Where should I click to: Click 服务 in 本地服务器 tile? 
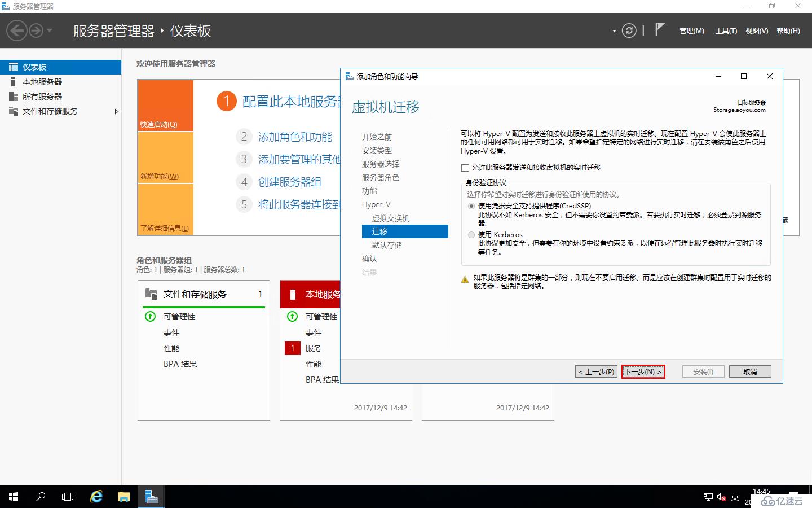coord(314,348)
